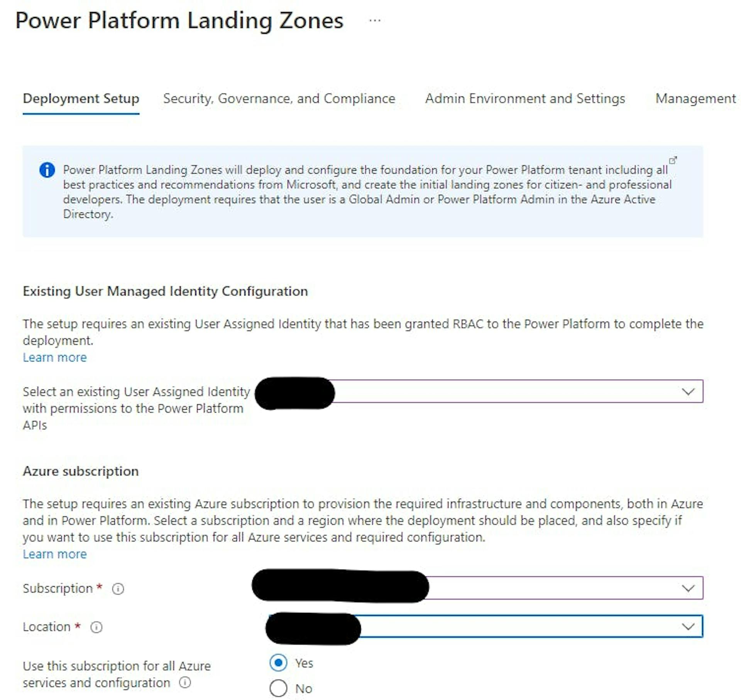Viewport: 741px width, 700px height.
Task: Click inside the Subscription combo box field
Action: coord(479,588)
